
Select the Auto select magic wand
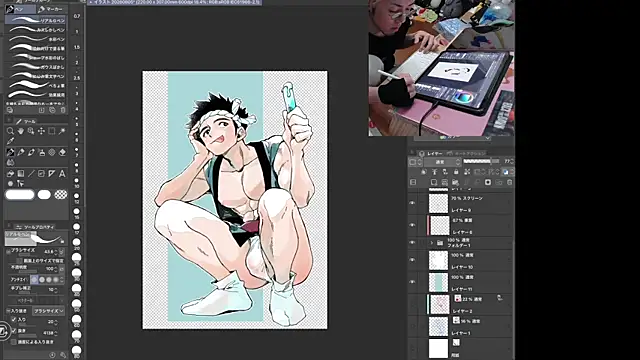pyautogui.click(x=62, y=131)
